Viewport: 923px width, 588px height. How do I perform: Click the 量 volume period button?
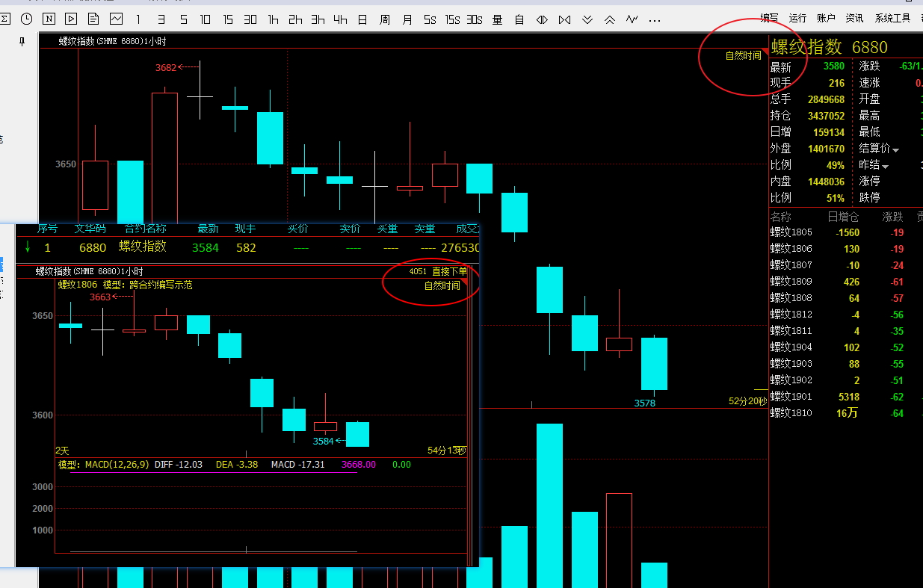coord(497,19)
